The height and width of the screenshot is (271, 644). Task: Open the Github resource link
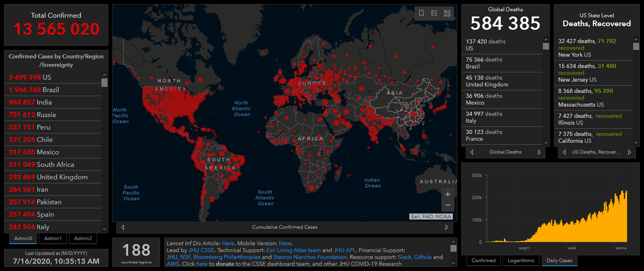click(x=423, y=257)
